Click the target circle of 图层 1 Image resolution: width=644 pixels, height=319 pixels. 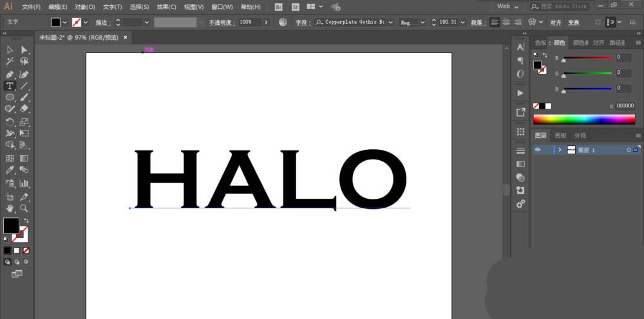click(x=629, y=150)
